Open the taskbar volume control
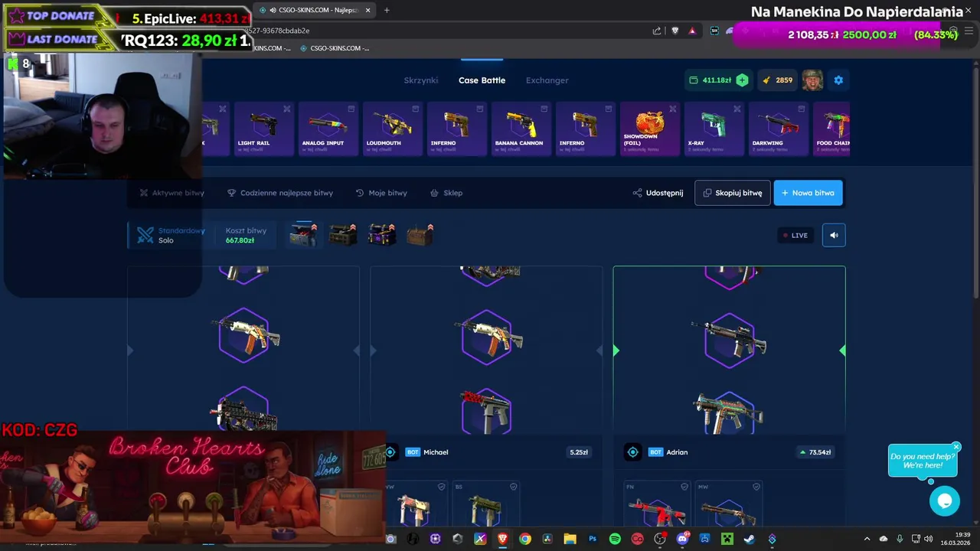 tap(928, 539)
